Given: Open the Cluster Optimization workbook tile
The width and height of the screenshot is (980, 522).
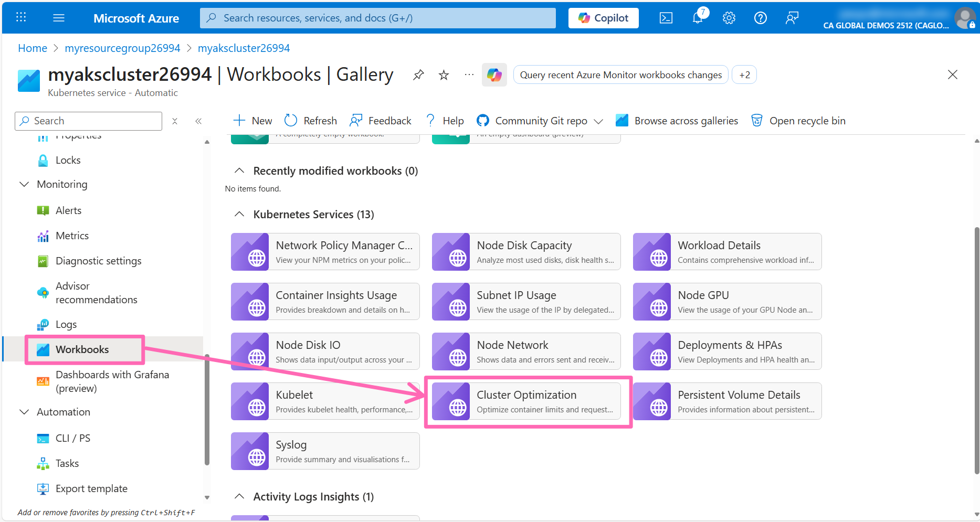Looking at the screenshot, I should coord(526,401).
